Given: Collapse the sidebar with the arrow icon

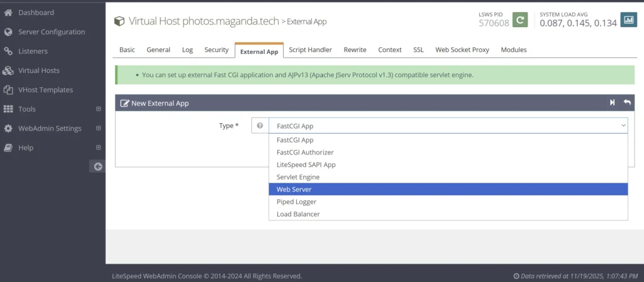Looking at the screenshot, I should click(97, 166).
